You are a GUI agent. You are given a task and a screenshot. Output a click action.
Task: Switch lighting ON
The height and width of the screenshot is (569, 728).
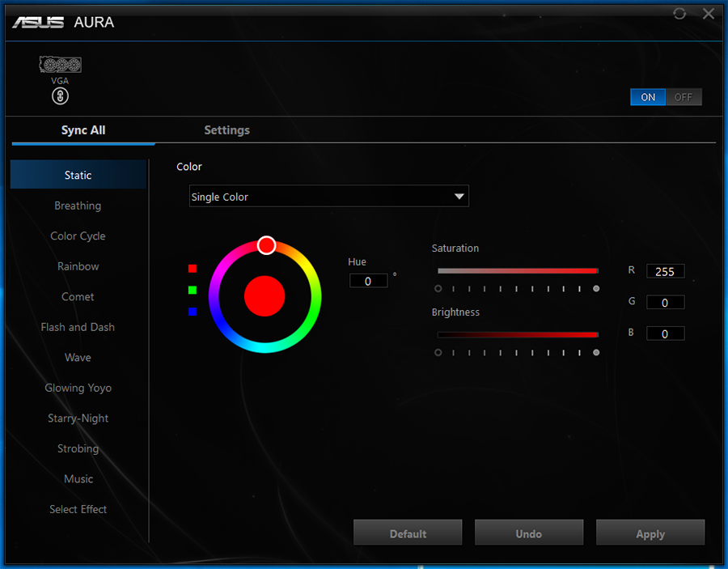pos(648,97)
